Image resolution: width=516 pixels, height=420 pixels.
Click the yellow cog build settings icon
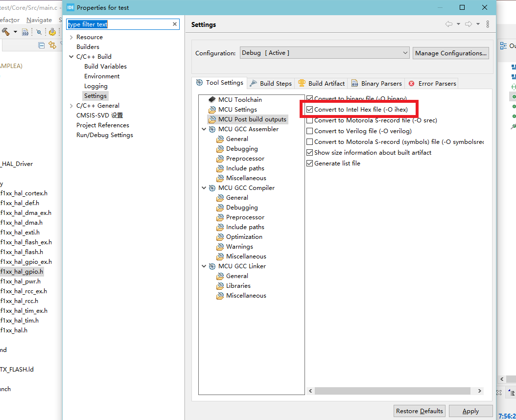(x=52, y=32)
